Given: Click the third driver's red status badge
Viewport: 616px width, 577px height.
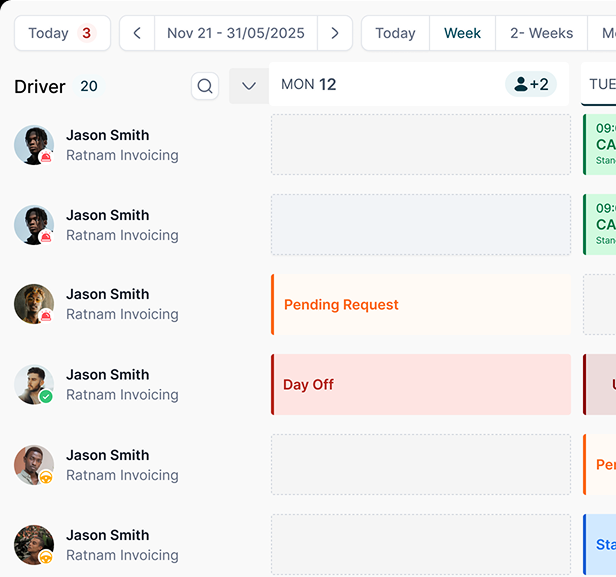Looking at the screenshot, I should (46, 316).
